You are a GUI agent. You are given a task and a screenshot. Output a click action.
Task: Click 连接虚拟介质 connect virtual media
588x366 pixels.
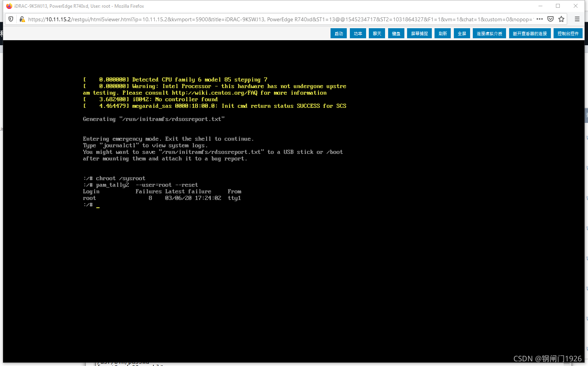click(489, 34)
